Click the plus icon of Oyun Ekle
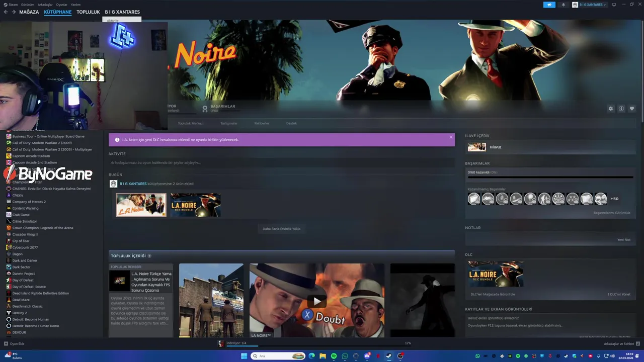The height and width of the screenshot is (362, 644). (x=6, y=344)
